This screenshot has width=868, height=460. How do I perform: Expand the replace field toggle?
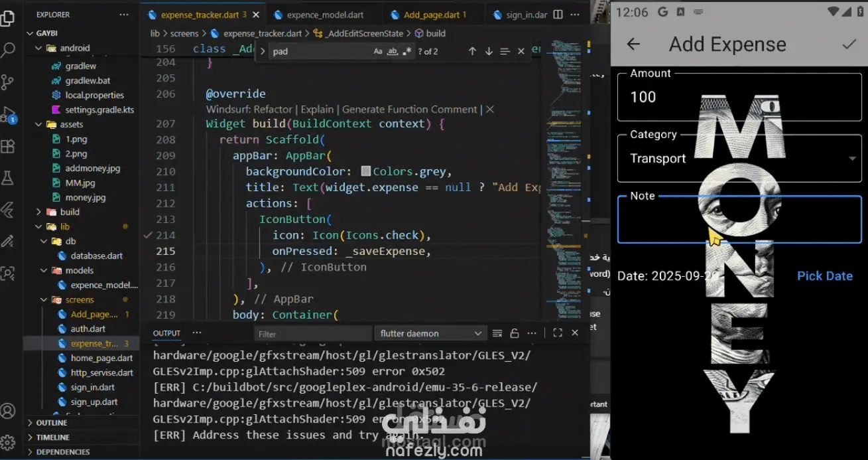pos(263,51)
